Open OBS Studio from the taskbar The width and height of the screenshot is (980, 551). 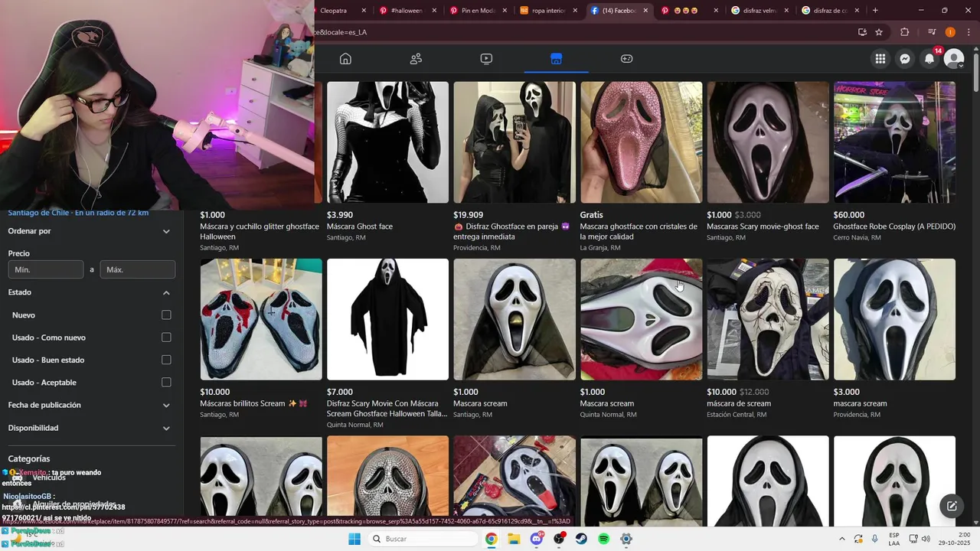tap(559, 539)
